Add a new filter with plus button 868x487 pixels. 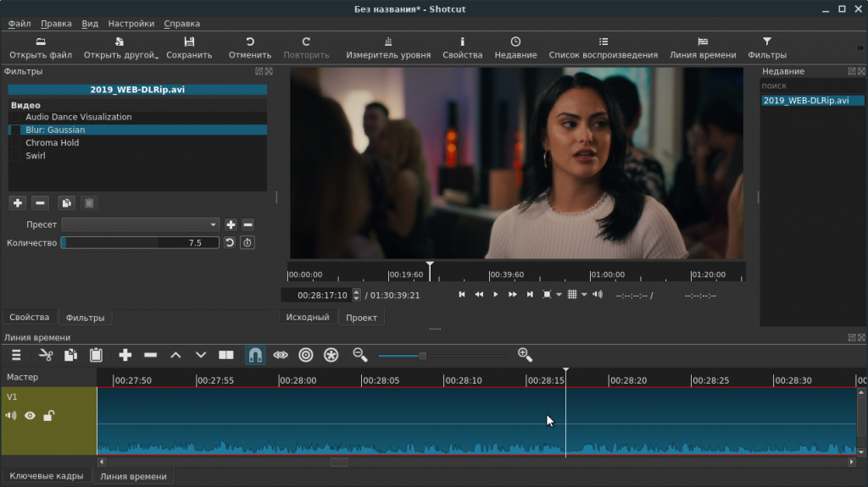pyautogui.click(x=17, y=202)
